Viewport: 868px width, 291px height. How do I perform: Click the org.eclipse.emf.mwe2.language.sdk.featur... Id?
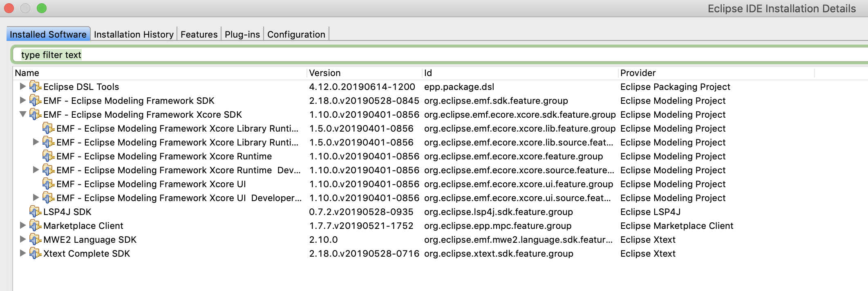pos(519,240)
